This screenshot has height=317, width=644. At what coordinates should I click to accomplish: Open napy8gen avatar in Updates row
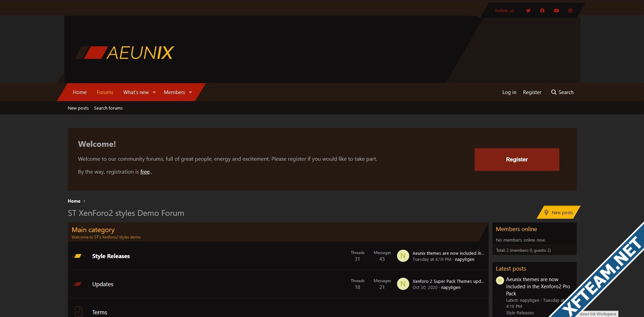coord(403,284)
